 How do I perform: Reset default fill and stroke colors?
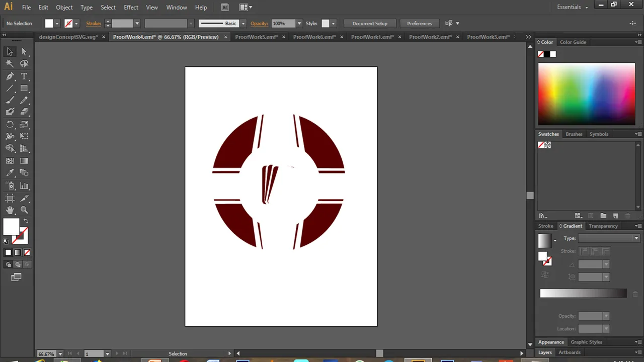(x=6, y=241)
